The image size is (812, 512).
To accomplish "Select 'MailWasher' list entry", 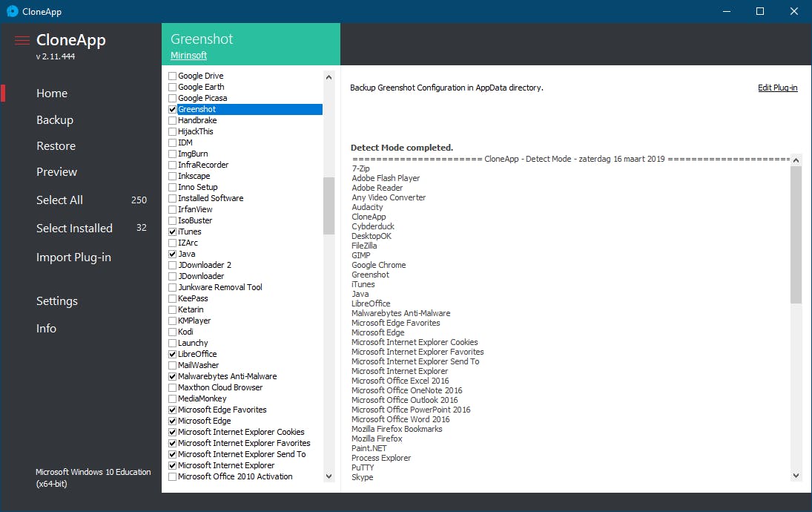I will point(198,365).
